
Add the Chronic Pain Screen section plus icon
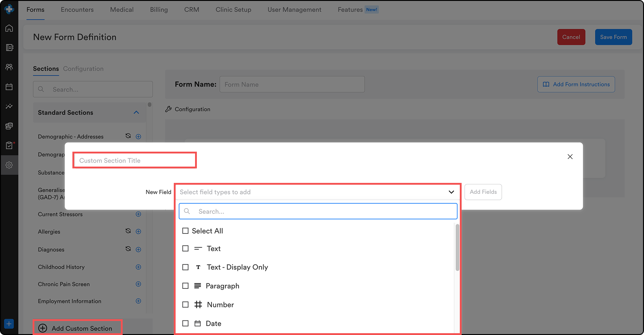(138, 284)
